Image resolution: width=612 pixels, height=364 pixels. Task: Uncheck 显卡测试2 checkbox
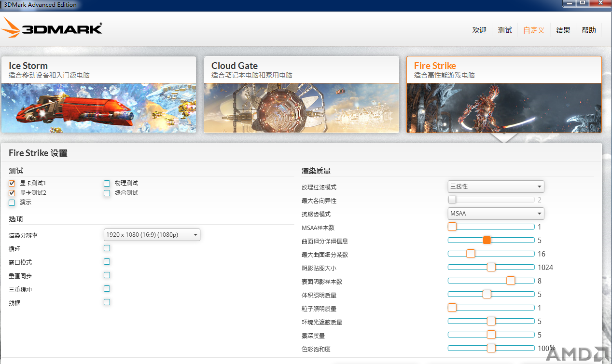(12, 193)
